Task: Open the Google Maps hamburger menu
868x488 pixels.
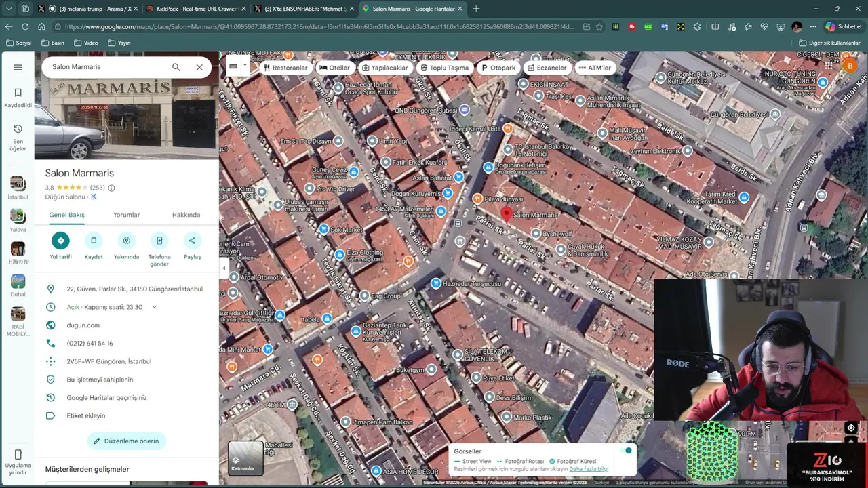Action: [18, 67]
